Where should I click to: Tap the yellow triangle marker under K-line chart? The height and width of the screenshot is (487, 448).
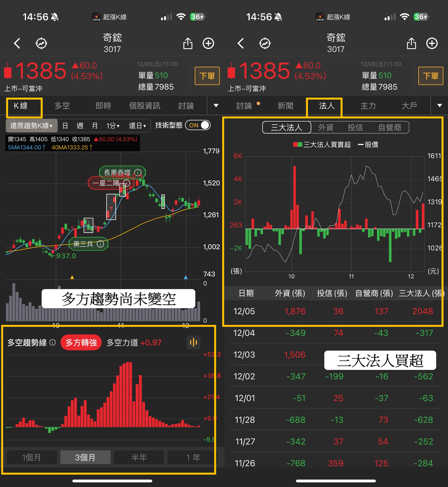point(72,277)
